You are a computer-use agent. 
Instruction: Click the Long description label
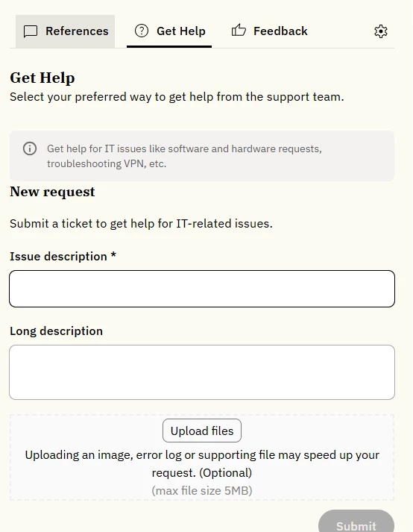57,331
